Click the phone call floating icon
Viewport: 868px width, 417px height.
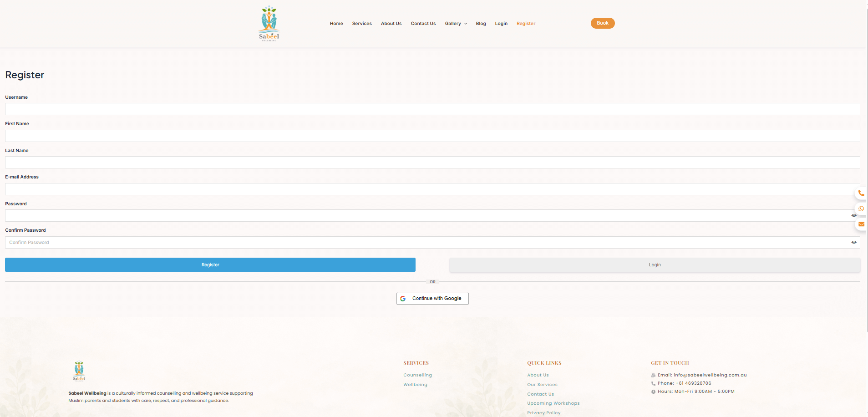(861, 193)
